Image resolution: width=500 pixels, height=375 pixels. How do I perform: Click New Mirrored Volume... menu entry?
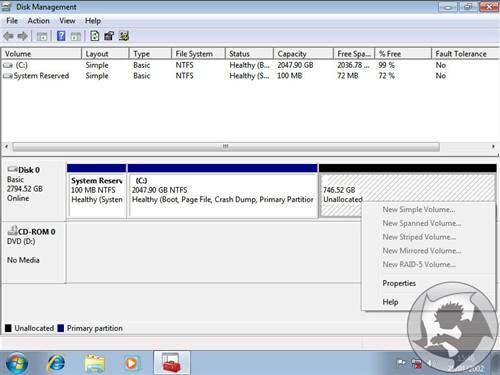pos(422,251)
